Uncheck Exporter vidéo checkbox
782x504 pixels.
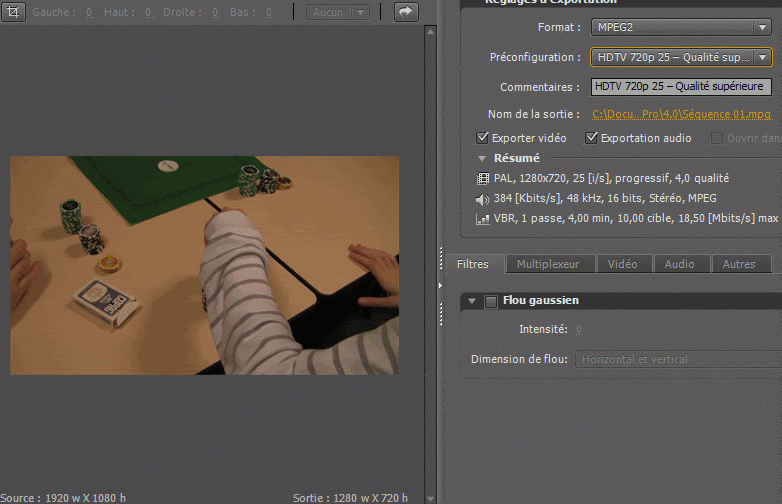click(482, 138)
